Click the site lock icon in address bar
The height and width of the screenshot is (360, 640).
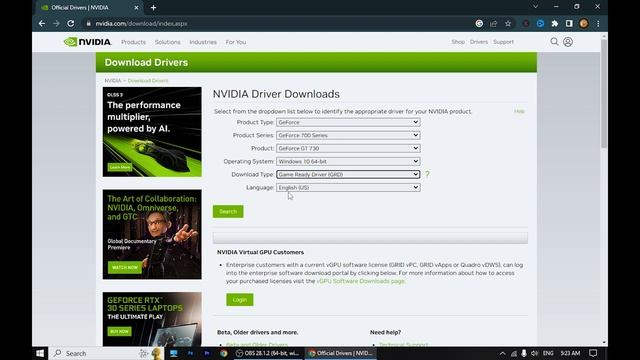[89, 24]
